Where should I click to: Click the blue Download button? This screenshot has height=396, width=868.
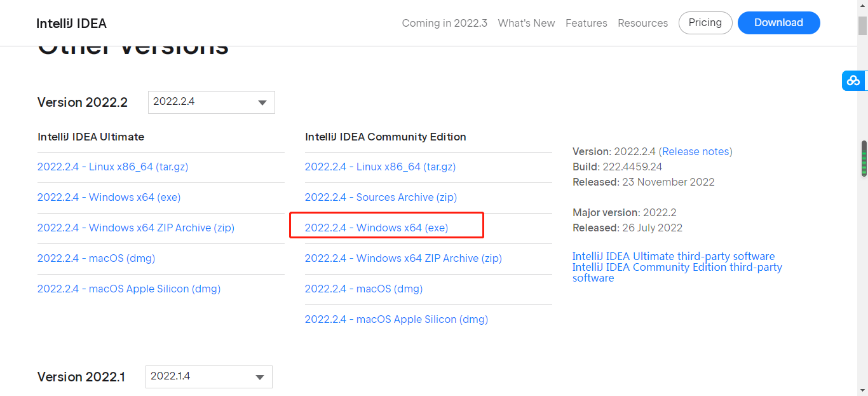(x=779, y=23)
